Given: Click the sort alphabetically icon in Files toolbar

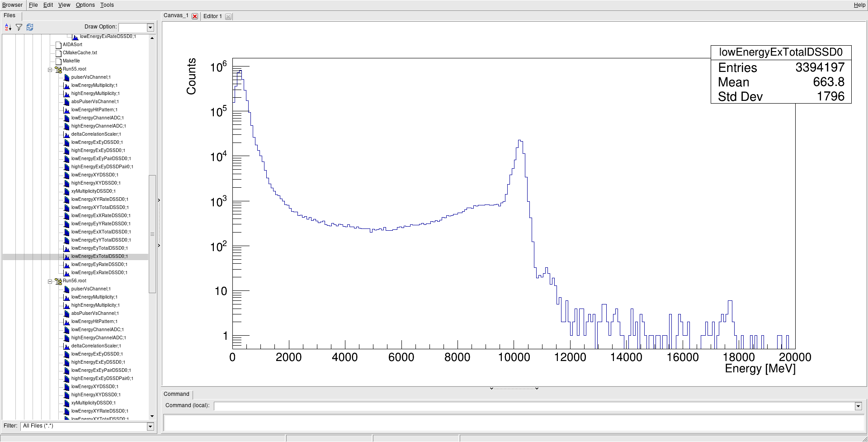Looking at the screenshot, I should click(x=8, y=28).
